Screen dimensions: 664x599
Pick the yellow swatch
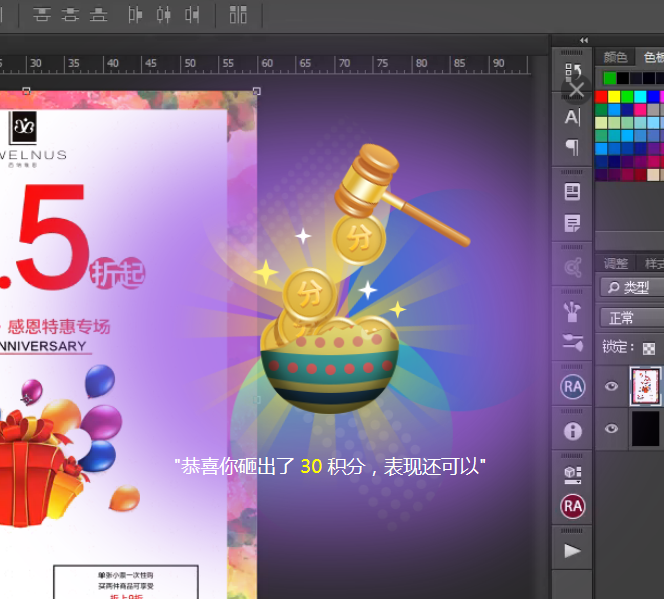click(x=614, y=97)
